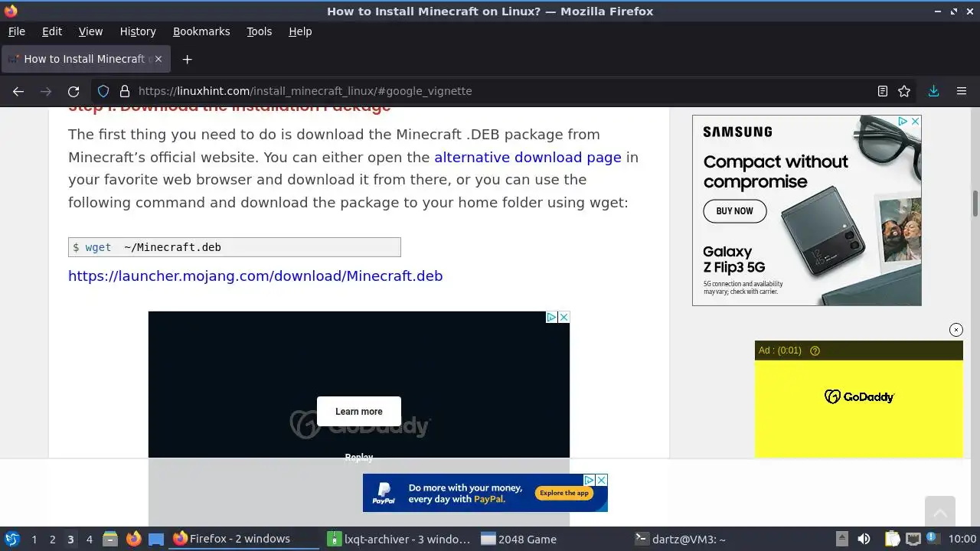Show site security padlock information
The image size is (980, 551).
pos(125,91)
